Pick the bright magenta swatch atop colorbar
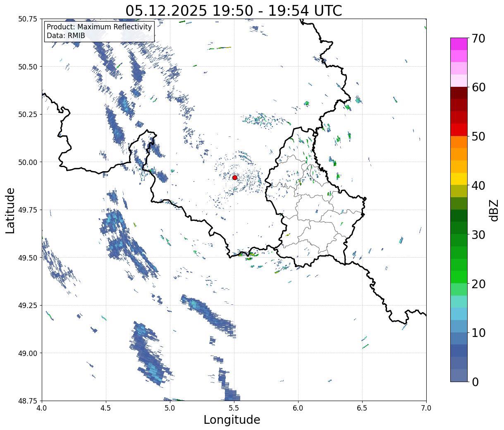 459,44
